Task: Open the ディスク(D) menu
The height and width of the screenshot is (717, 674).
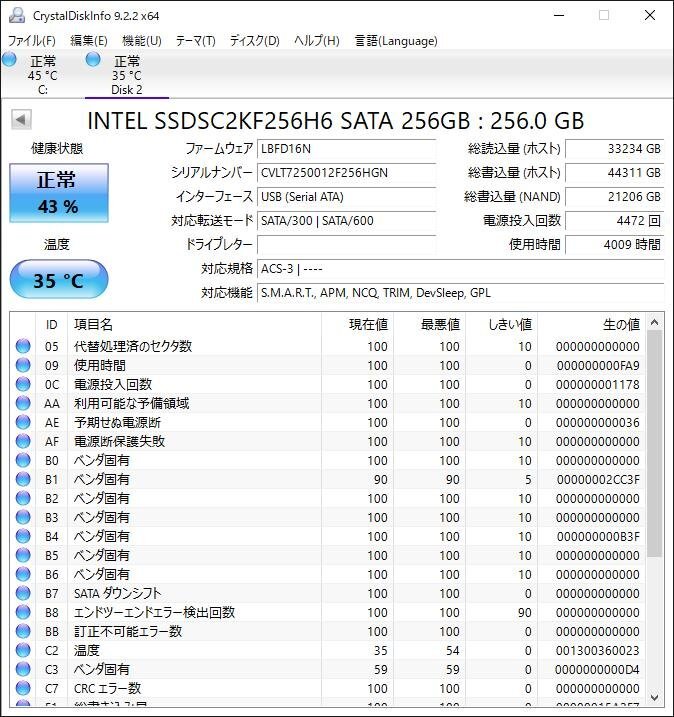Action: pos(255,41)
